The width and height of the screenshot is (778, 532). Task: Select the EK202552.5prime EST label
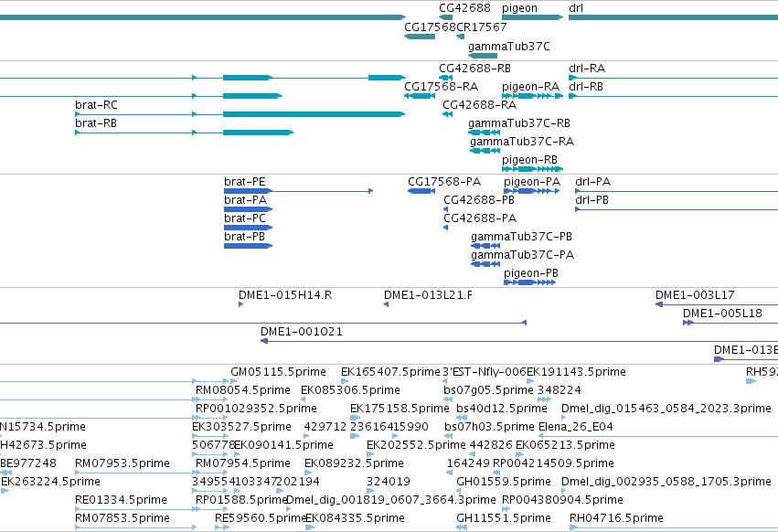coord(416,446)
